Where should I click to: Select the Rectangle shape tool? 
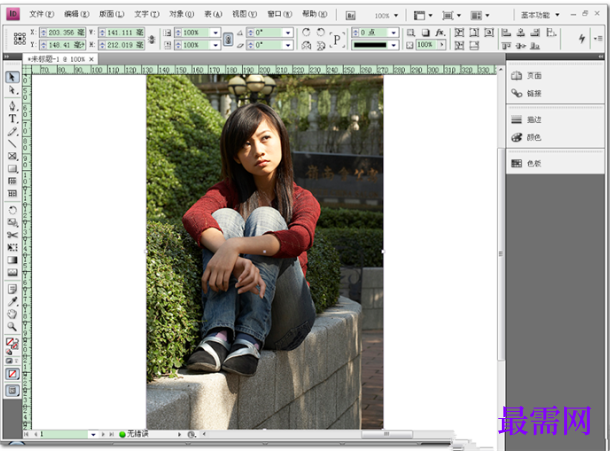pos(12,169)
